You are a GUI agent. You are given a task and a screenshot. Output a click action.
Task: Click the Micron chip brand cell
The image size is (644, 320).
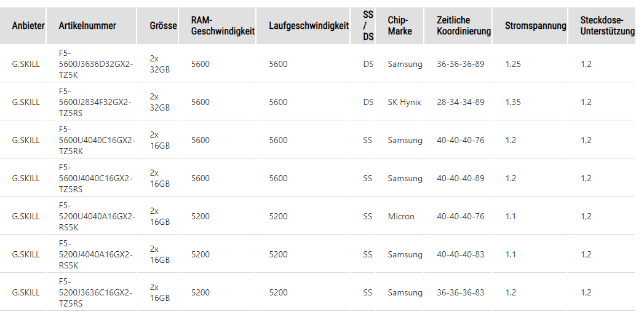click(x=401, y=216)
